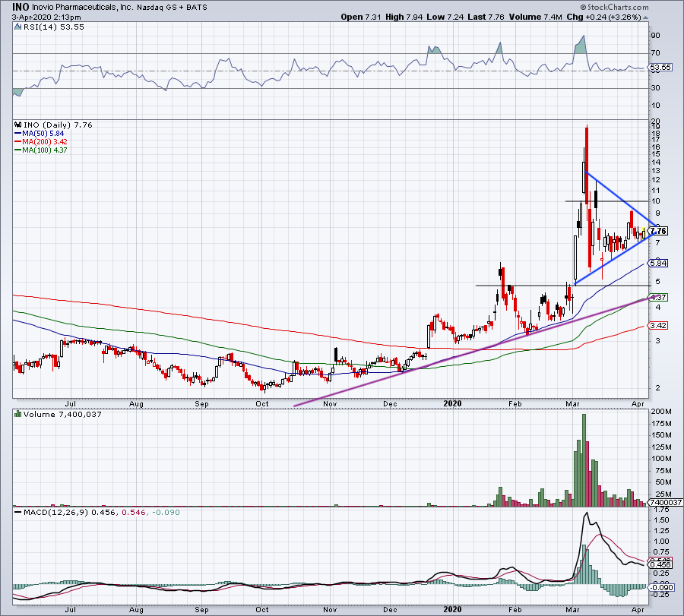The width and height of the screenshot is (684, 616).
Task: Click the MACD(12,26,9) 0.456 label
Action: click(69, 512)
